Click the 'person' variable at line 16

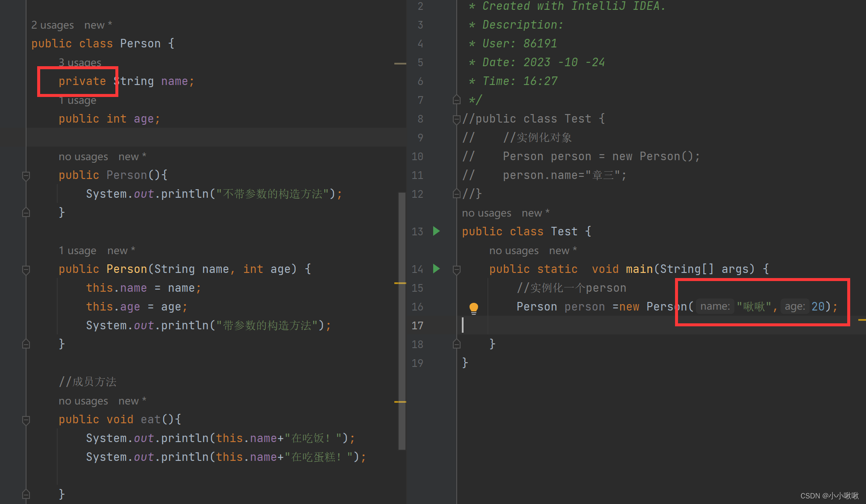(x=584, y=307)
